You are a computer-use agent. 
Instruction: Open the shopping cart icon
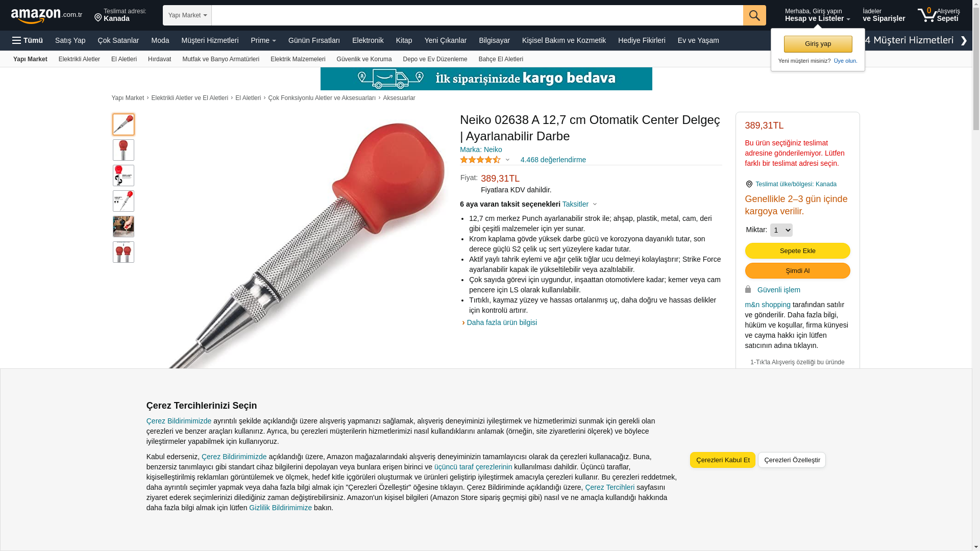coord(927,15)
